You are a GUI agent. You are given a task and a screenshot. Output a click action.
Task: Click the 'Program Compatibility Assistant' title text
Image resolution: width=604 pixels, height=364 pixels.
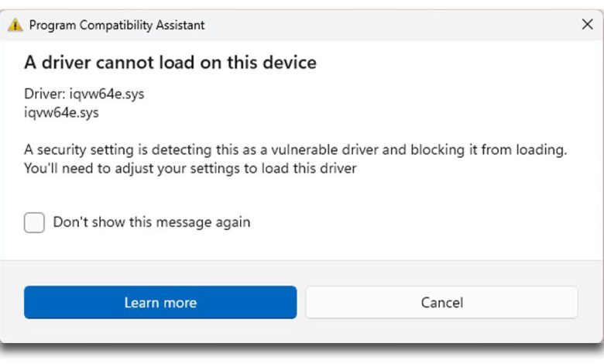tap(117, 25)
